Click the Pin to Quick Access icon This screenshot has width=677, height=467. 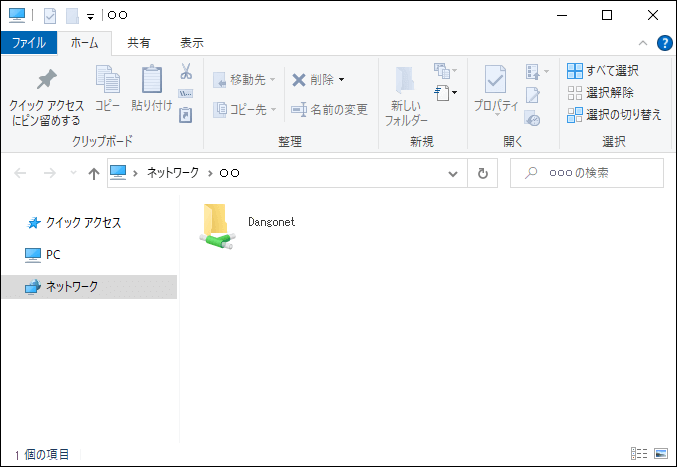point(46,82)
